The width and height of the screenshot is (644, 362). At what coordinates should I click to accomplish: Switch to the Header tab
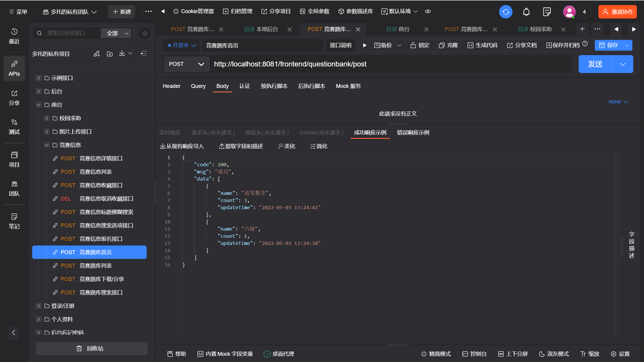[x=171, y=86]
